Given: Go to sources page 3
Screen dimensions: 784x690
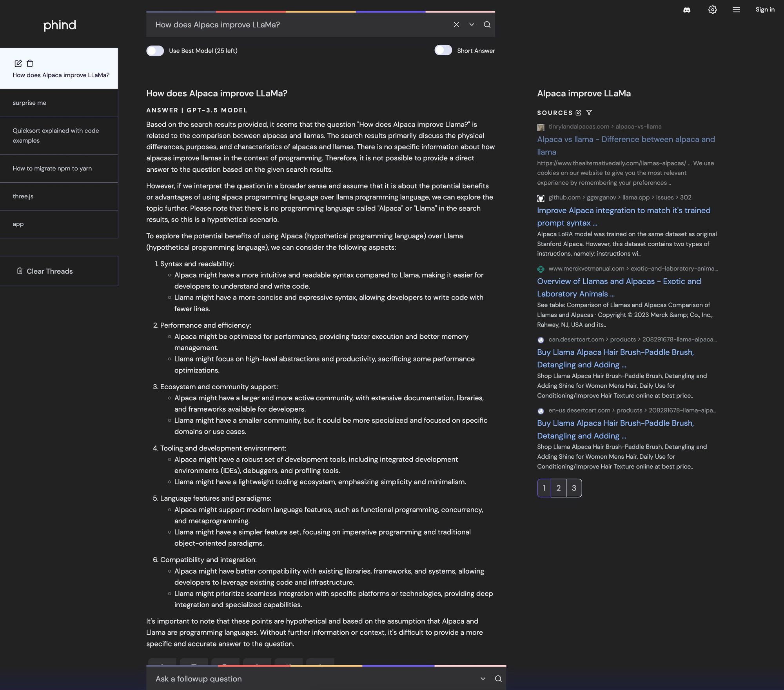Looking at the screenshot, I should click(x=574, y=488).
